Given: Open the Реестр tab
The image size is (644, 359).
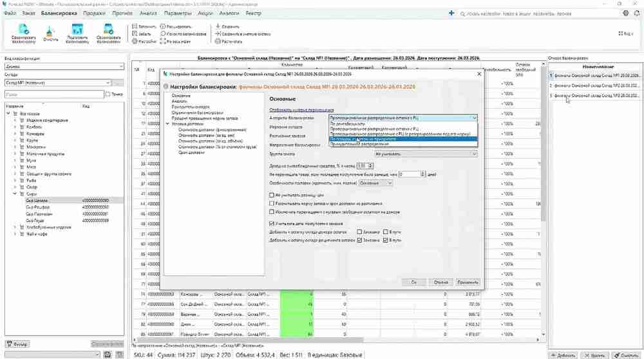Looking at the screenshot, I should point(253,13).
